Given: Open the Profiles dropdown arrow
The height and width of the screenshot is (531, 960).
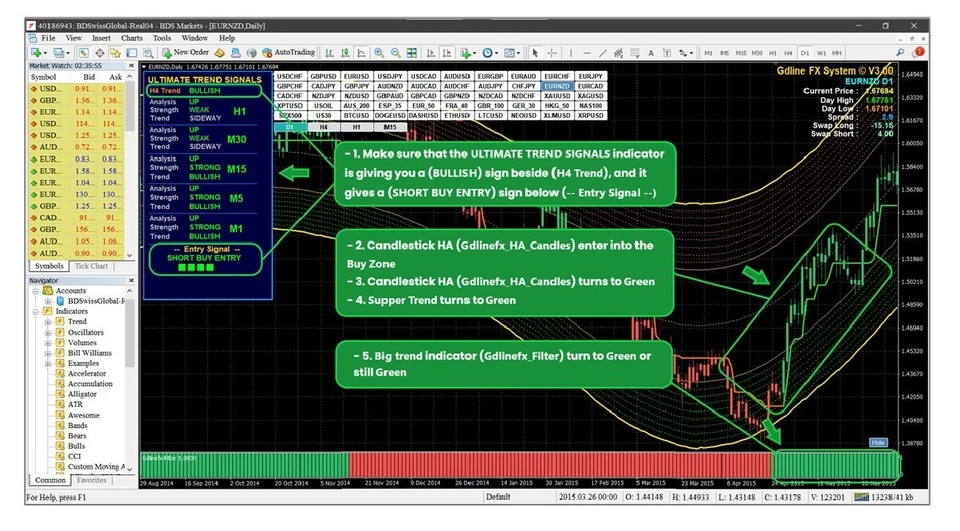Looking at the screenshot, I should click(x=68, y=54).
